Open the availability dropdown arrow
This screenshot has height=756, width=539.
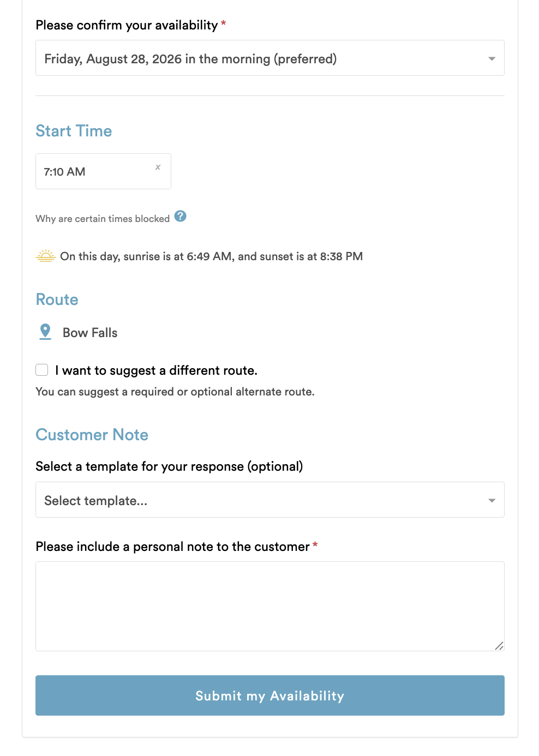[x=492, y=58]
